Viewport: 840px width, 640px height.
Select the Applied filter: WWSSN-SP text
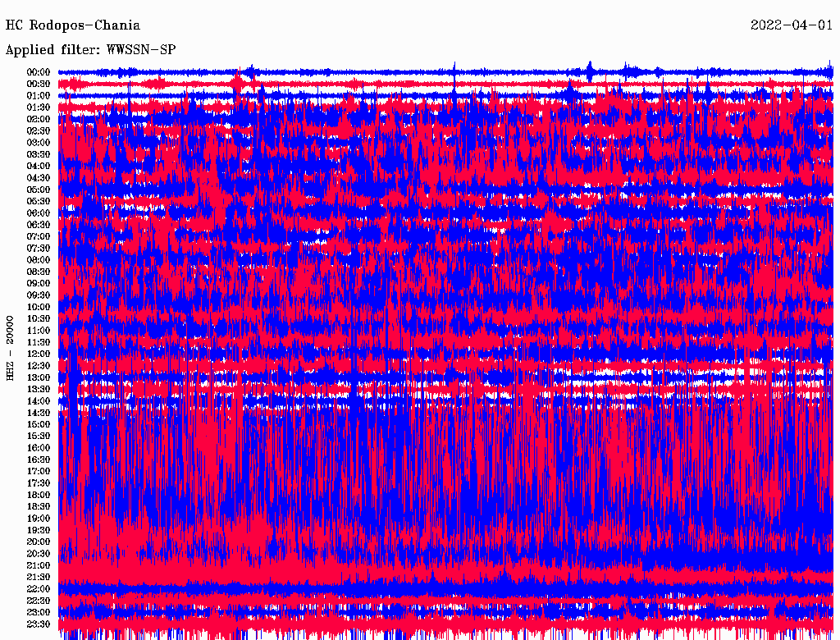point(90,49)
